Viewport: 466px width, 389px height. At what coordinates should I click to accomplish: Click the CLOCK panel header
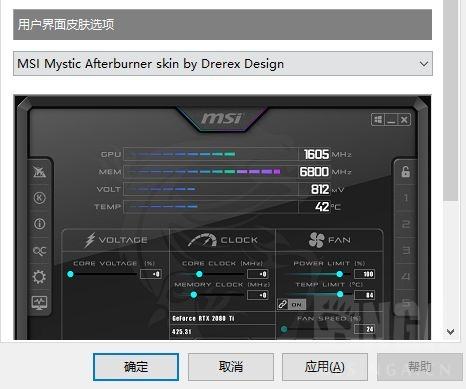223,240
